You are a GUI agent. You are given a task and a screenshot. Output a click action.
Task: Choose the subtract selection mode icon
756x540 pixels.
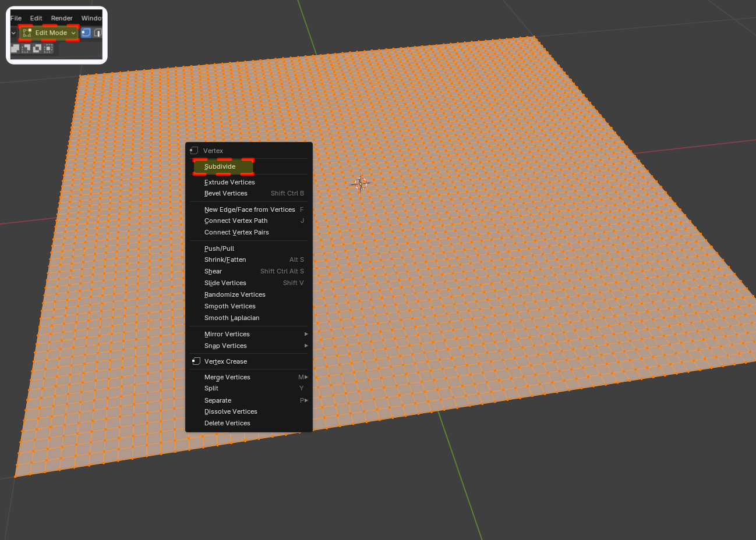tap(26, 49)
